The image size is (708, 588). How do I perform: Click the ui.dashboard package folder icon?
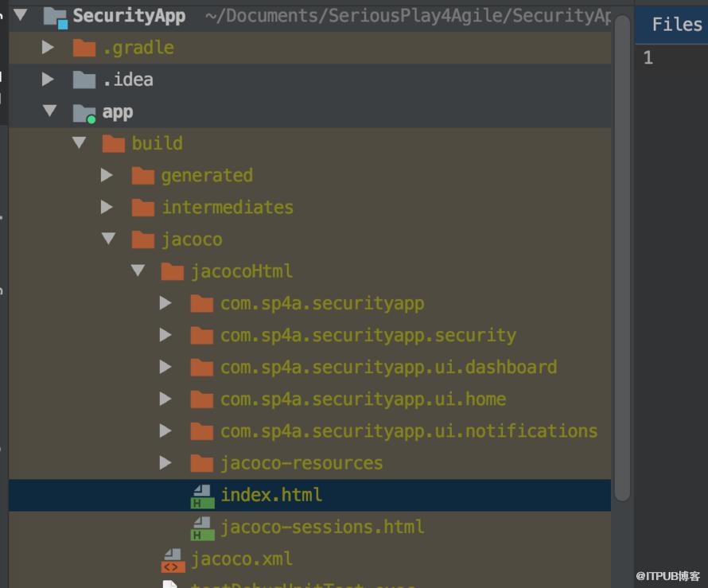tap(202, 368)
